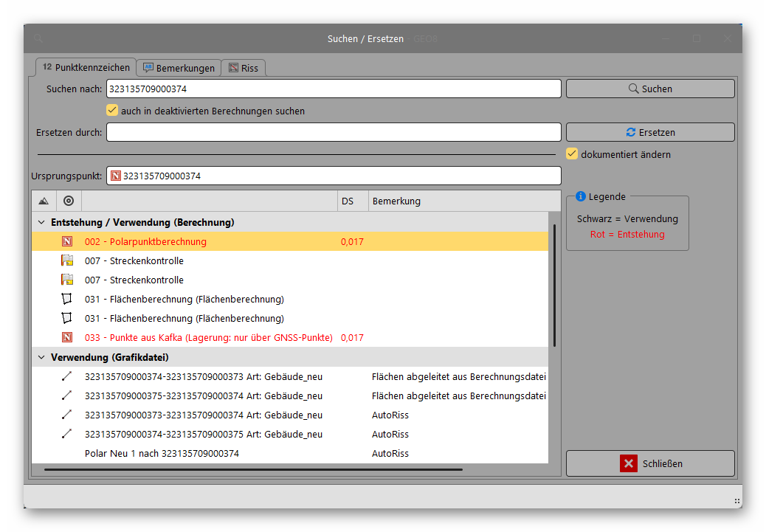Image resolution: width=766 pixels, height=532 pixels.
Task: Click the mountain icon column header
Action: (x=44, y=201)
